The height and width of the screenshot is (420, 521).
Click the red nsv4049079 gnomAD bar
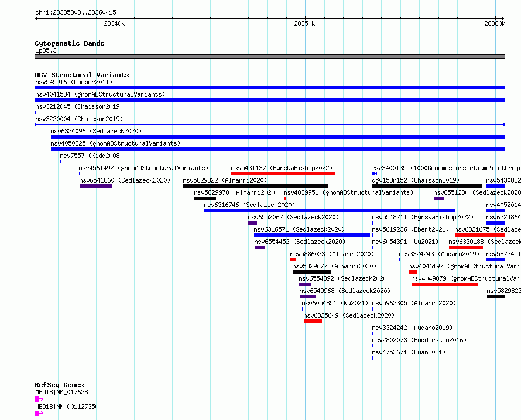(x=445, y=284)
